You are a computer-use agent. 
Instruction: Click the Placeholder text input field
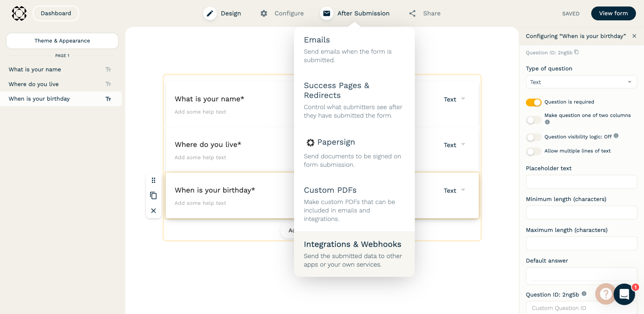(x=581, y=182)
